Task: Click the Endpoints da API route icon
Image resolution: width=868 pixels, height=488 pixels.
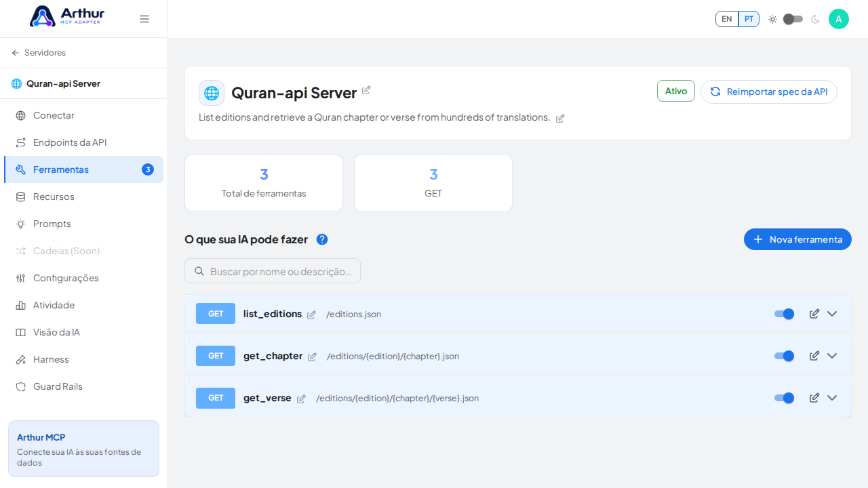Action: point(20,142)
